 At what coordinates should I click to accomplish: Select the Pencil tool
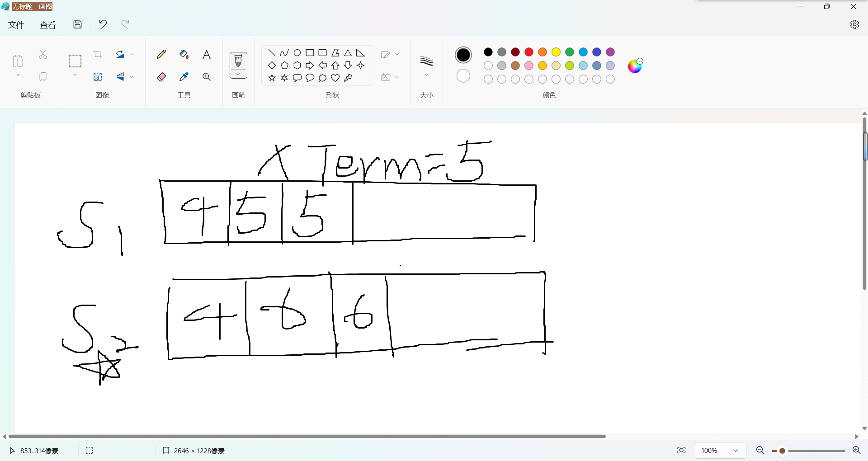point(161,55)
